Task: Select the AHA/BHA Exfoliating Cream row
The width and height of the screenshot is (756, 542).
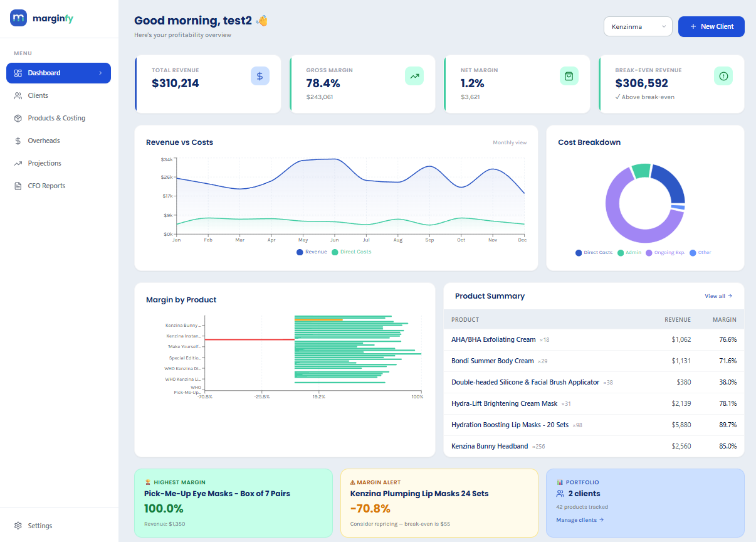Action: (x=594, y=339)
